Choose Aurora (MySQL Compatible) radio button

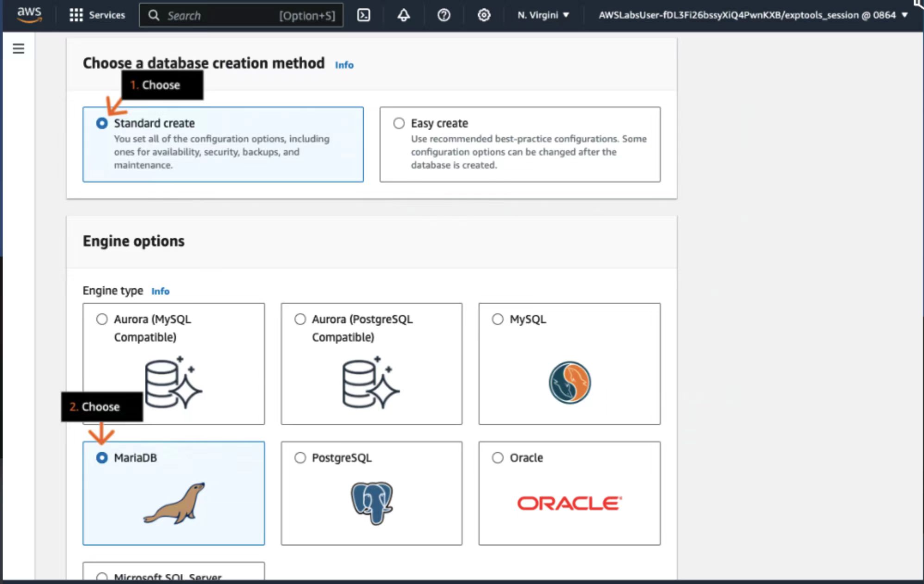[x=102, y=319]
